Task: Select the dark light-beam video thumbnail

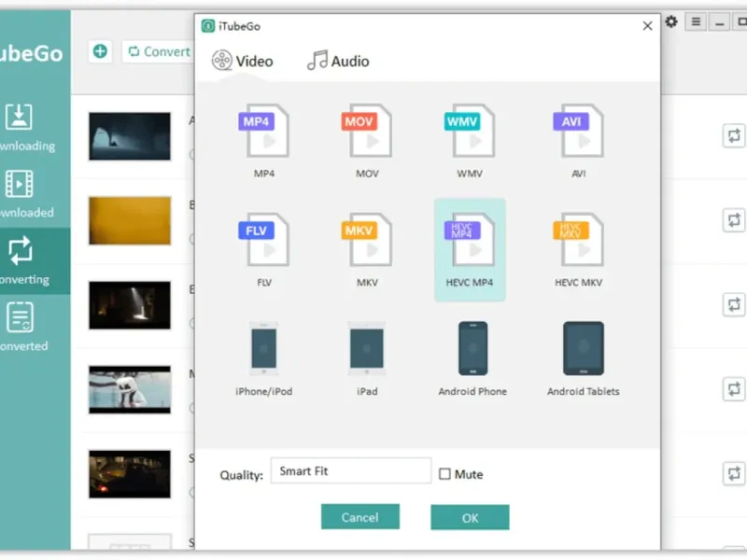Action: pos(130,305)
